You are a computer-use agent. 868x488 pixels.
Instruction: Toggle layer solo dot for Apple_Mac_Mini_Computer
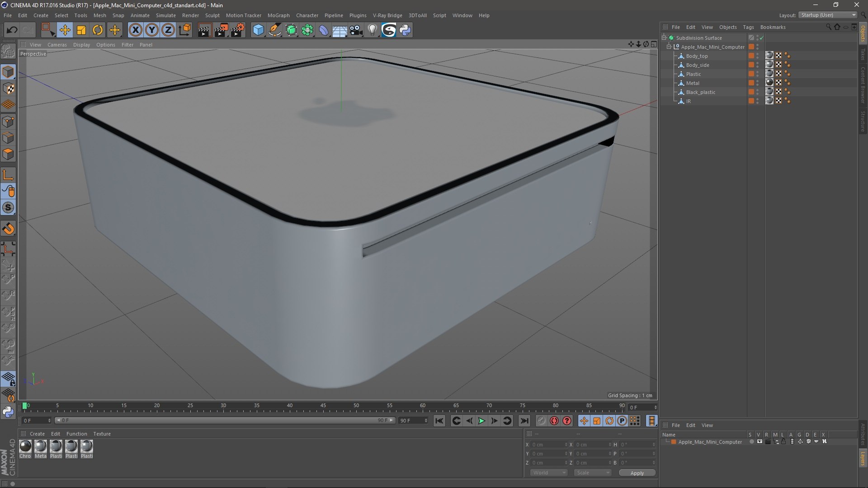(x=751, y=442)
